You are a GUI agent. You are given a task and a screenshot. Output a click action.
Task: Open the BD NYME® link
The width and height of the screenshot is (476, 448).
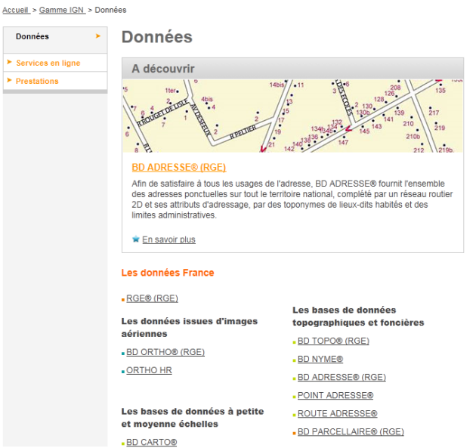click(x=320, y=359)
